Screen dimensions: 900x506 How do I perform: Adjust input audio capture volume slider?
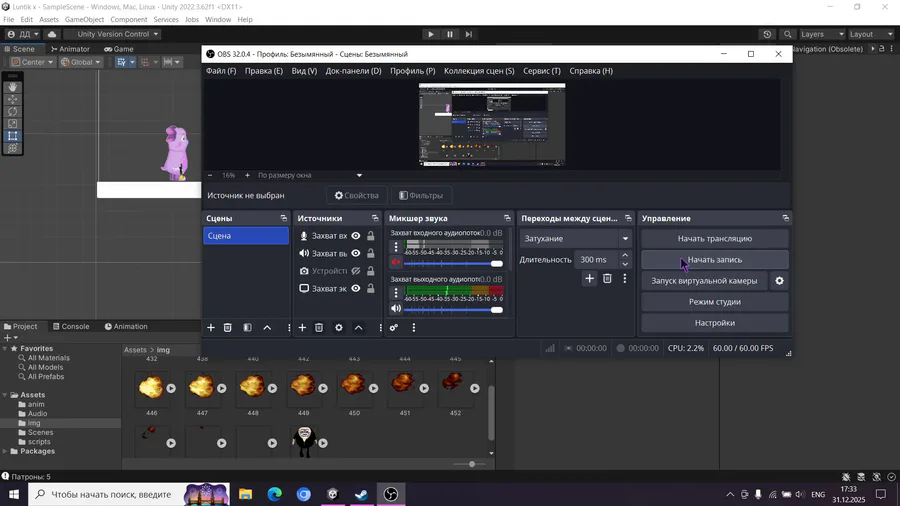[453, 263]
